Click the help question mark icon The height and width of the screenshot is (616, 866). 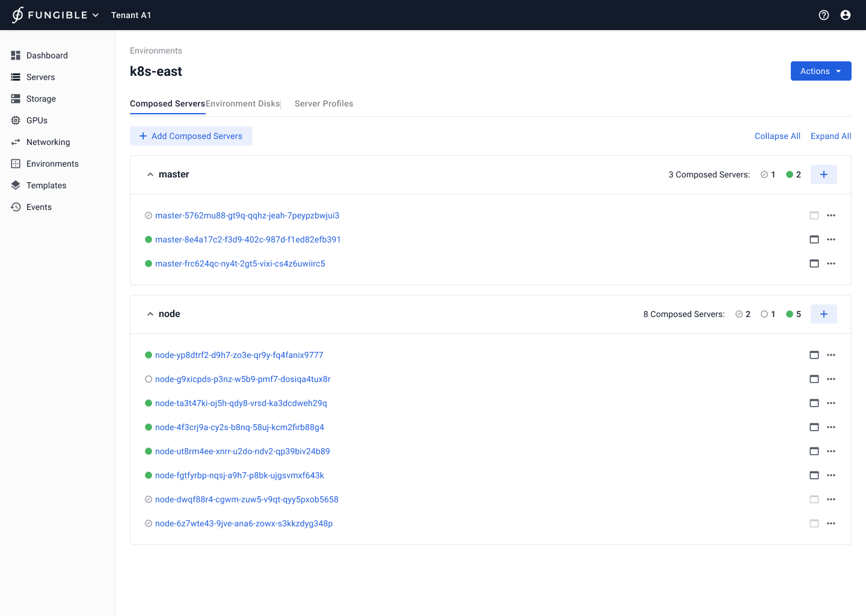tap(824, 15)
